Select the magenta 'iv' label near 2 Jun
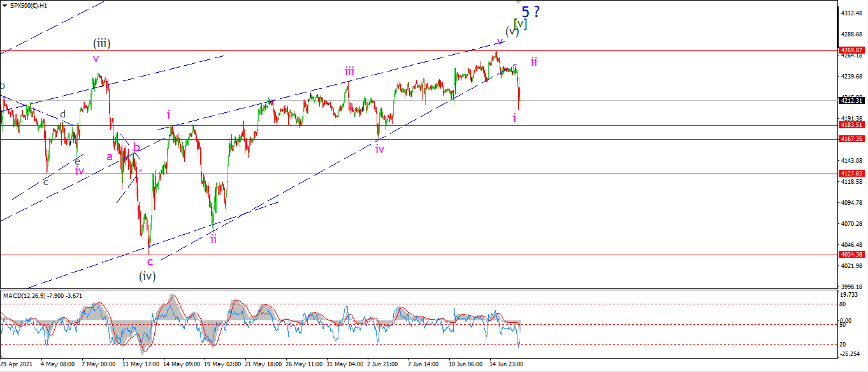The width and height of the screenshot is (868, 372). (380, 149)
